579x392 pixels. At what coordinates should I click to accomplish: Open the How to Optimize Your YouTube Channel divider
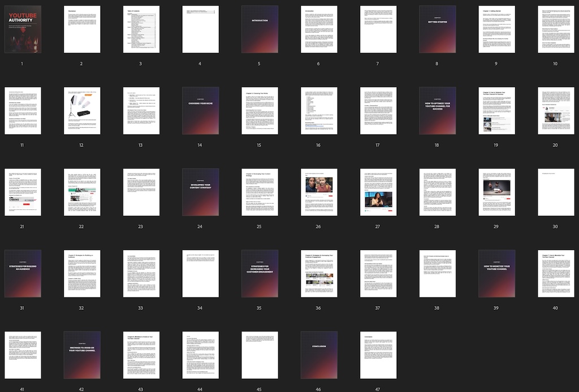click(437, 110)
